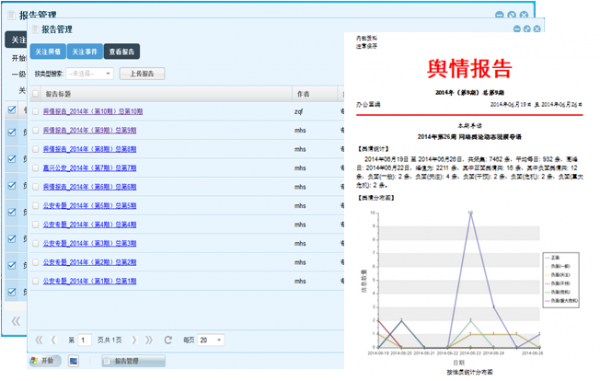Screen dimensions: 600x381
Task: Open report 公安专题_2014年（第4期）总第4期
Action: [x=90, y=225]
